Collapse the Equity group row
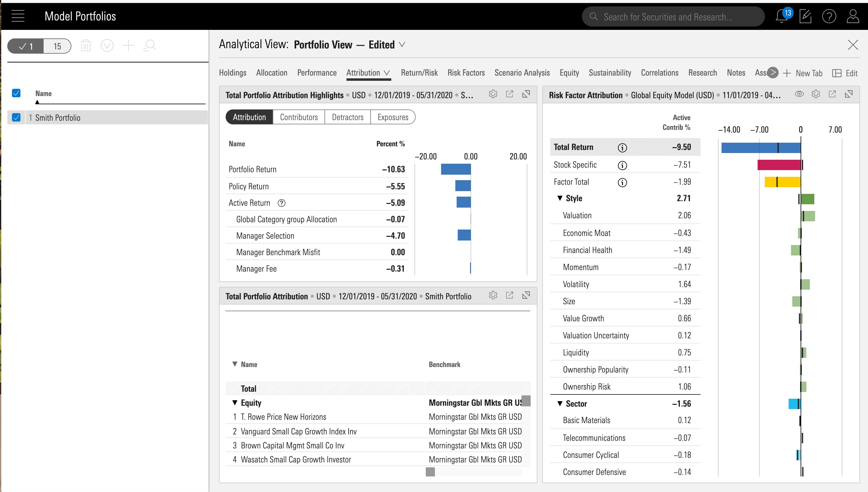The width and height of the screenshot is (868, 492). tap(235, 402)
